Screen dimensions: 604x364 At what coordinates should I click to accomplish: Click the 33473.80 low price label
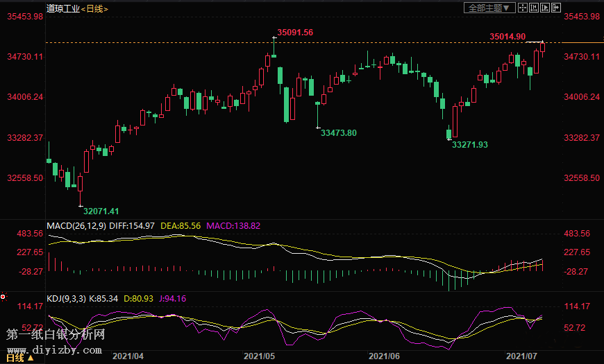click(x=339, y=132)
